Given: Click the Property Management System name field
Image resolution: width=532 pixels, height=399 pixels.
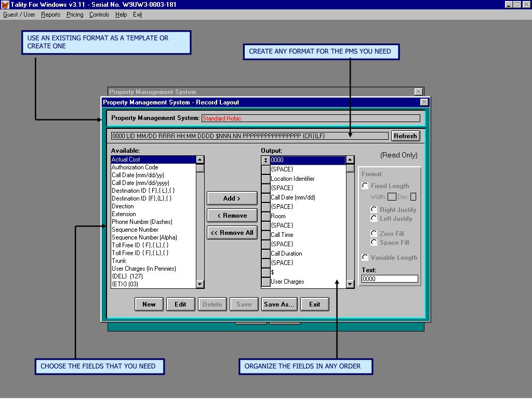Looking at the screenshot, I should [311, 118].
